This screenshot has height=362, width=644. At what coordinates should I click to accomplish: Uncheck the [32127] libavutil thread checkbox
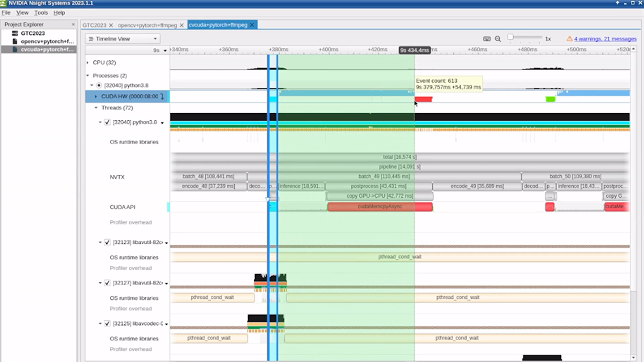tap(107, 283)
